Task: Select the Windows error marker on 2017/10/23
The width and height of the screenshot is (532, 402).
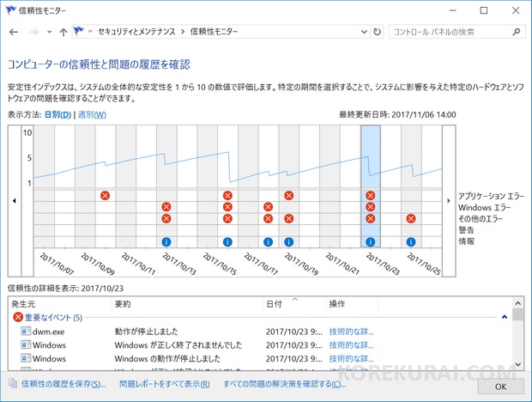Action: pos(371,207)
